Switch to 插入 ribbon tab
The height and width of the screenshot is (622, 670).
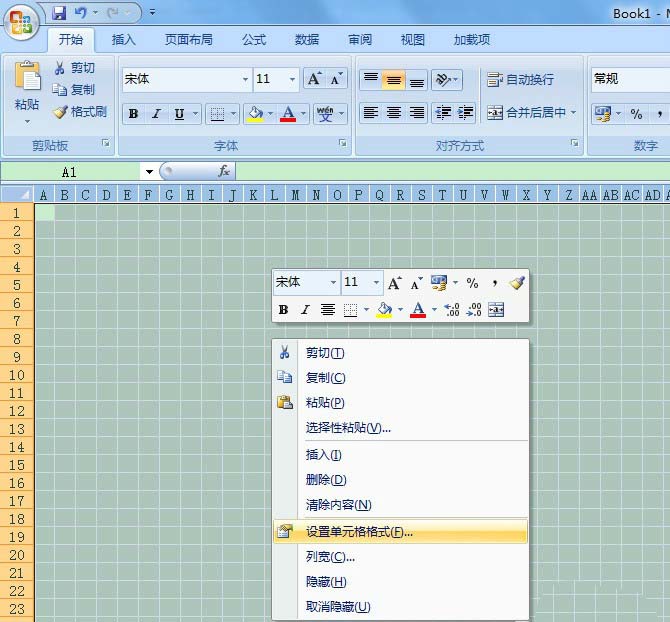(x=123, y=40)
